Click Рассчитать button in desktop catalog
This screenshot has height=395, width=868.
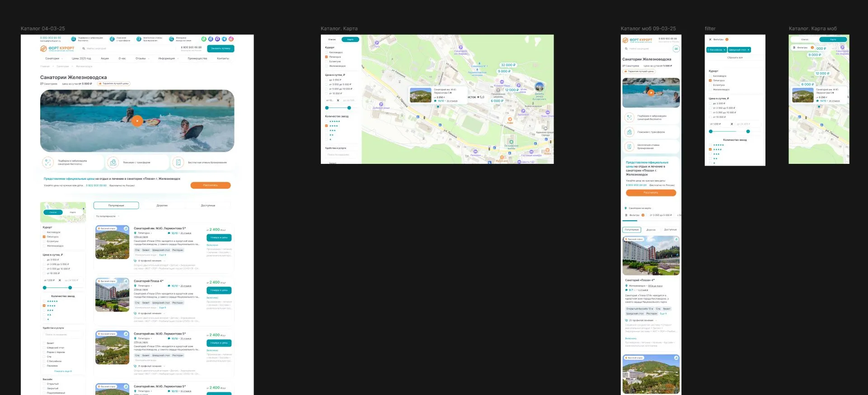(x=211, y=185)
